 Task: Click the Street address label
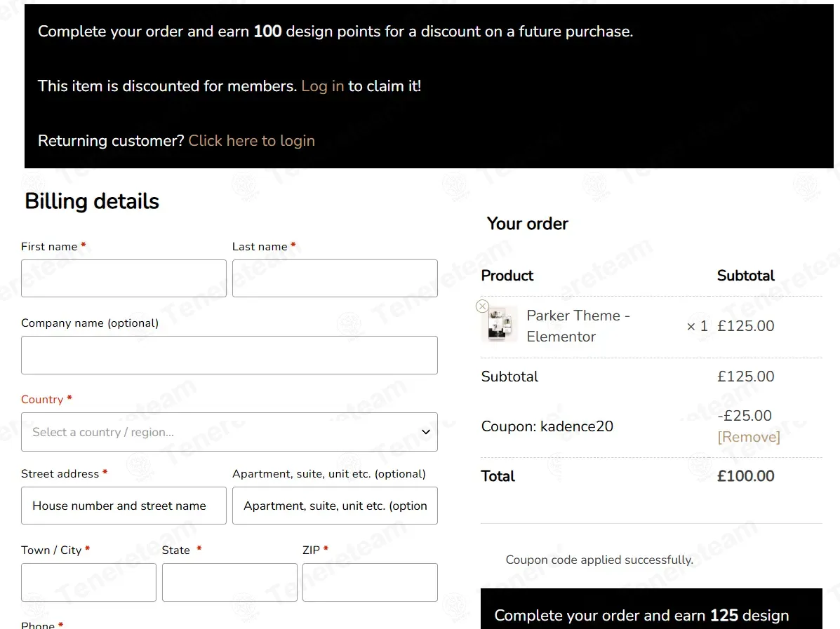click(60, 474)
